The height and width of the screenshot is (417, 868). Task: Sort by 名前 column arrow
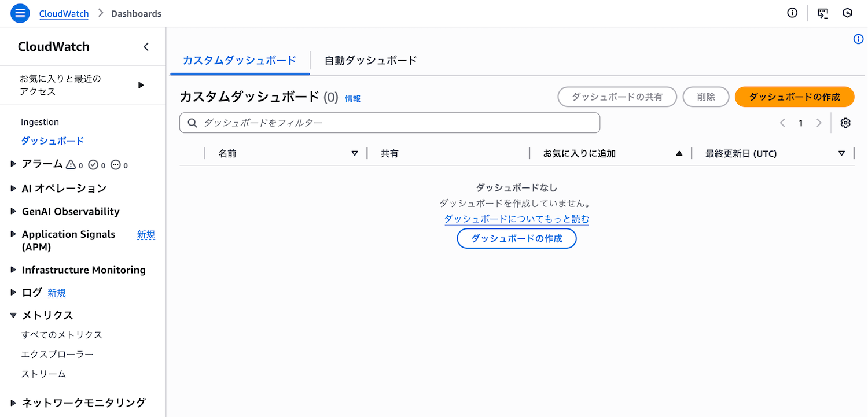pos(355,153)
